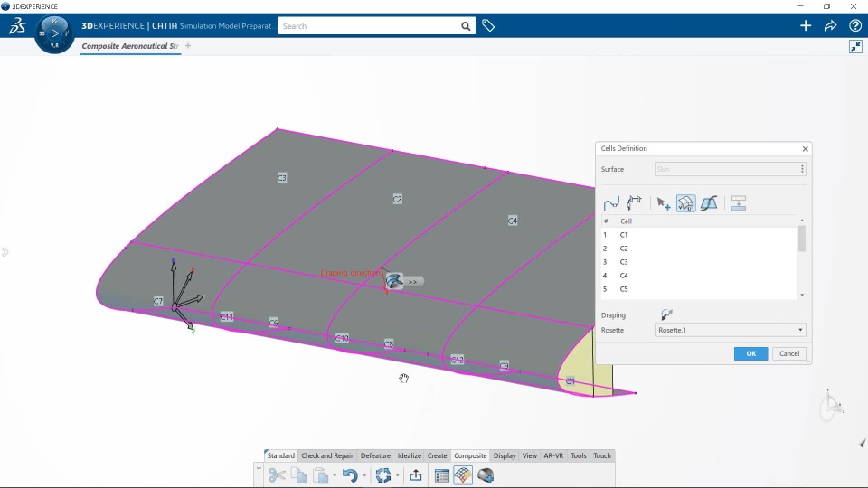Click the Update cycle arrows icon

[x=382, y=475]
